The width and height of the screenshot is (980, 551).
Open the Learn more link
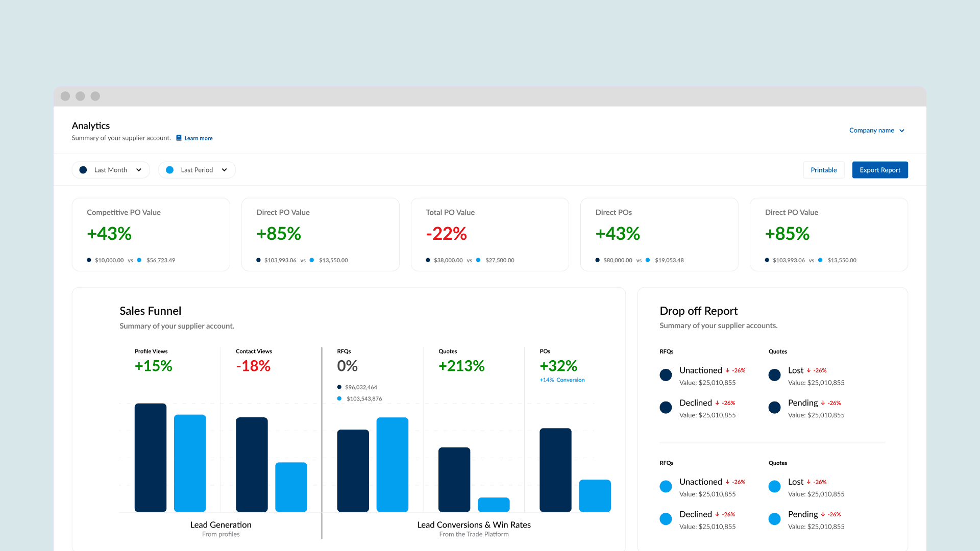click(x=198, y=138)
